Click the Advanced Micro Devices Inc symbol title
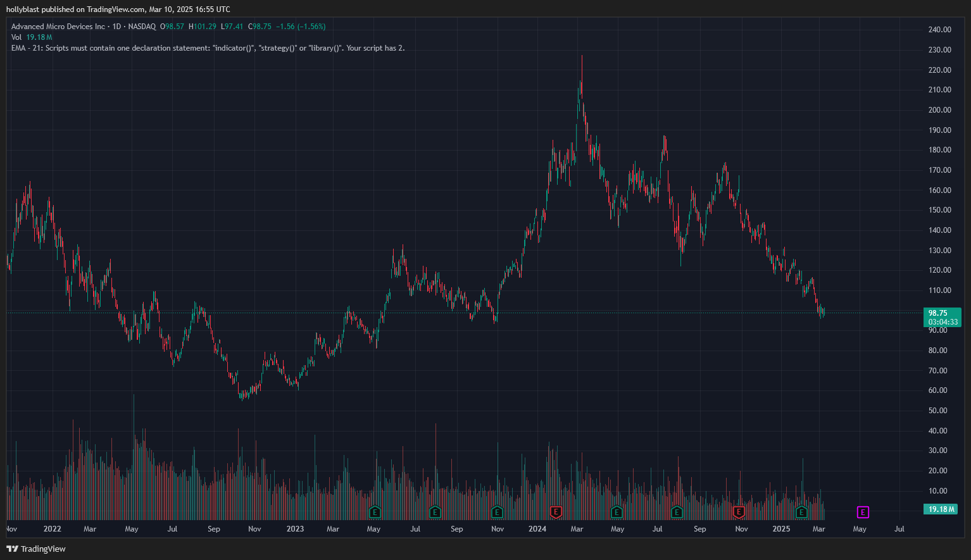The width and height of the screenshot is (971, 560). pyautogui.click(x=58, y=27)
